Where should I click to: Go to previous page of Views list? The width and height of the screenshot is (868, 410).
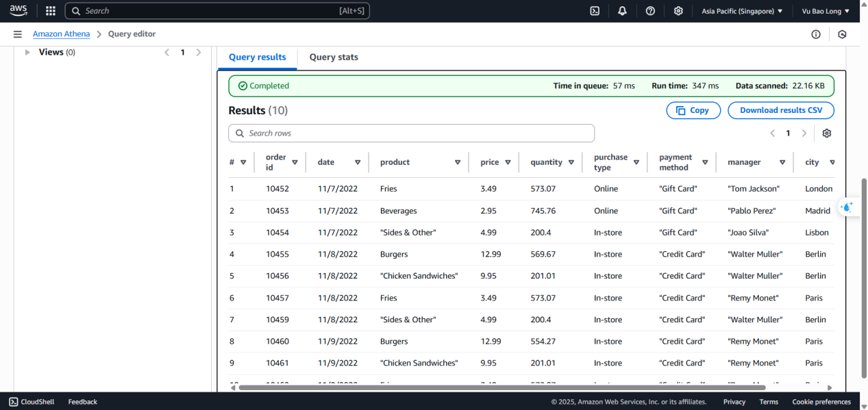pyautogui.click(x=166, y=52)
